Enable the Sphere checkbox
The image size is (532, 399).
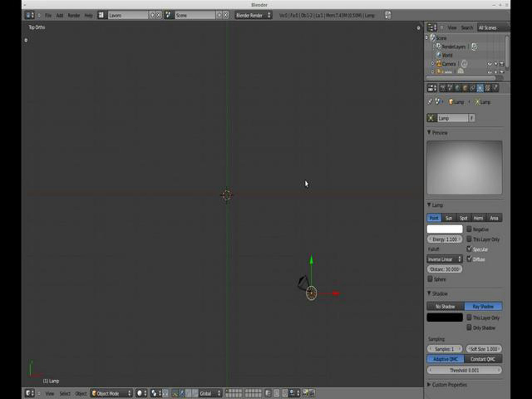coord(430,279)
